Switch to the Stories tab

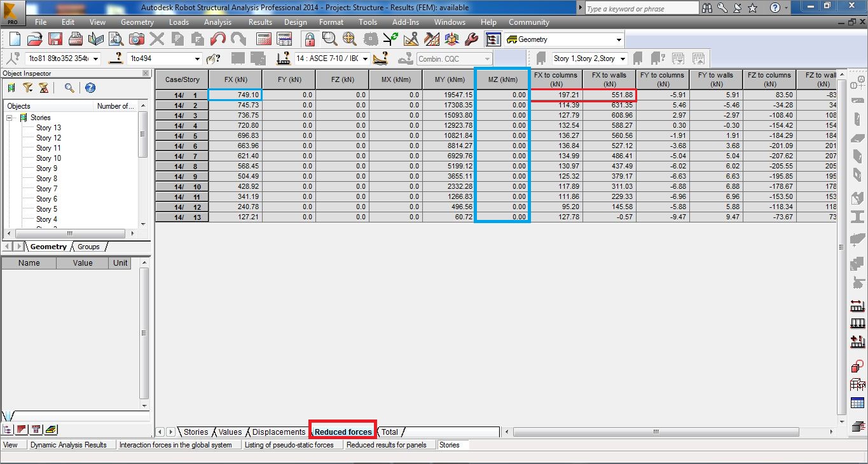pyautogui.click(x=196, y=432)
